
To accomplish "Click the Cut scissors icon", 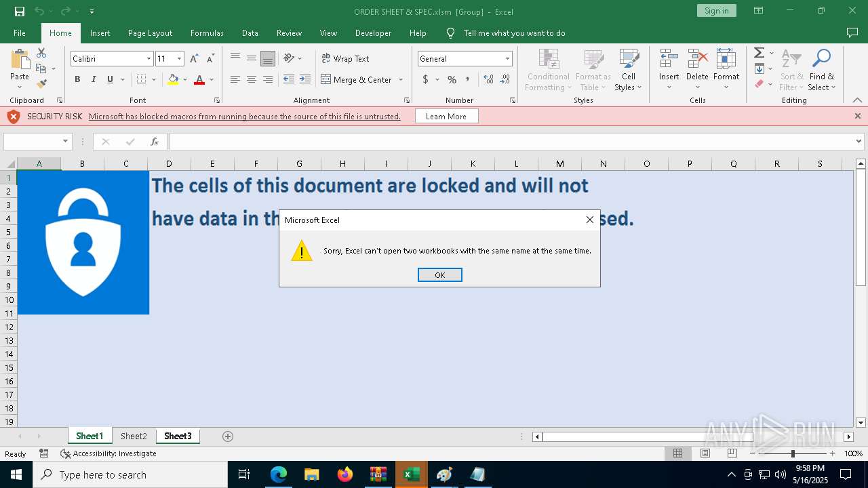I will (x=41, y=53).
